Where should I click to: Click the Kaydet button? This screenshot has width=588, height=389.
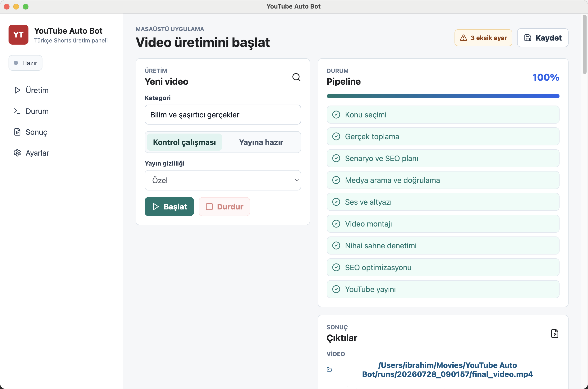(543, 38)
